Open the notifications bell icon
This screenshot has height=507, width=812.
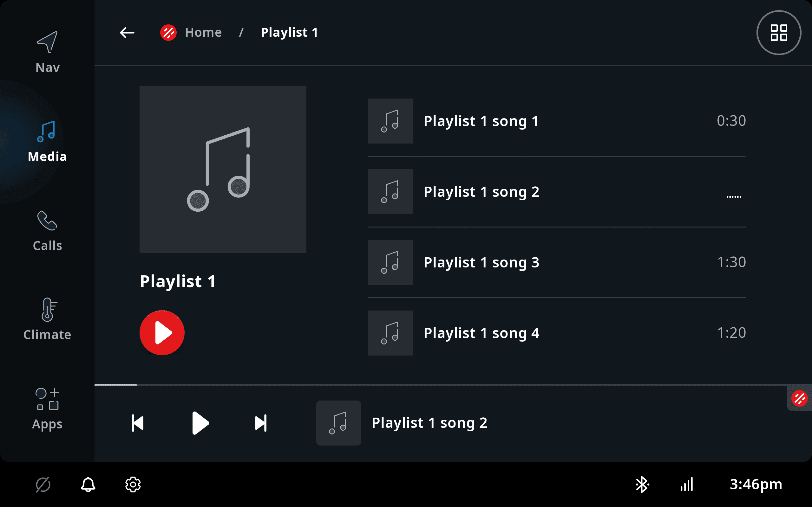[88, 485]
